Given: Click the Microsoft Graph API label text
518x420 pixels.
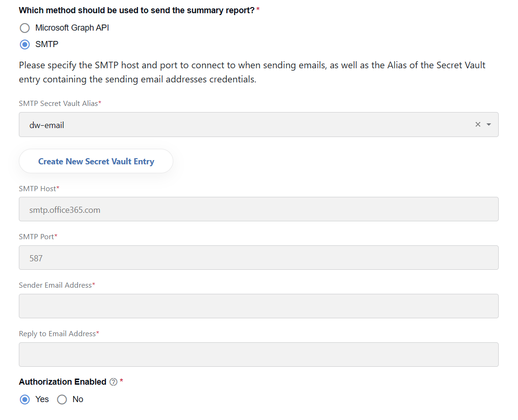Looking at the screenshot, I should pos(72,28).
